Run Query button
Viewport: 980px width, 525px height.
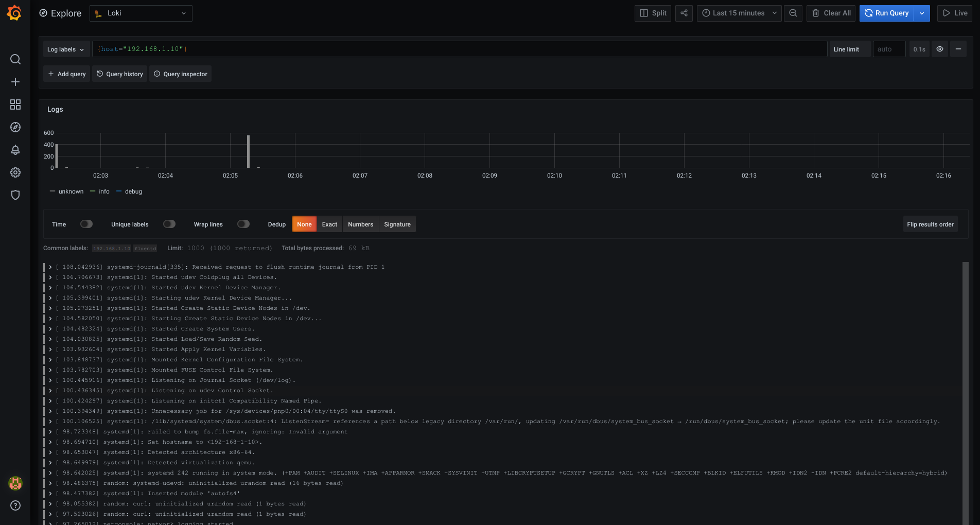coord(886,13)
